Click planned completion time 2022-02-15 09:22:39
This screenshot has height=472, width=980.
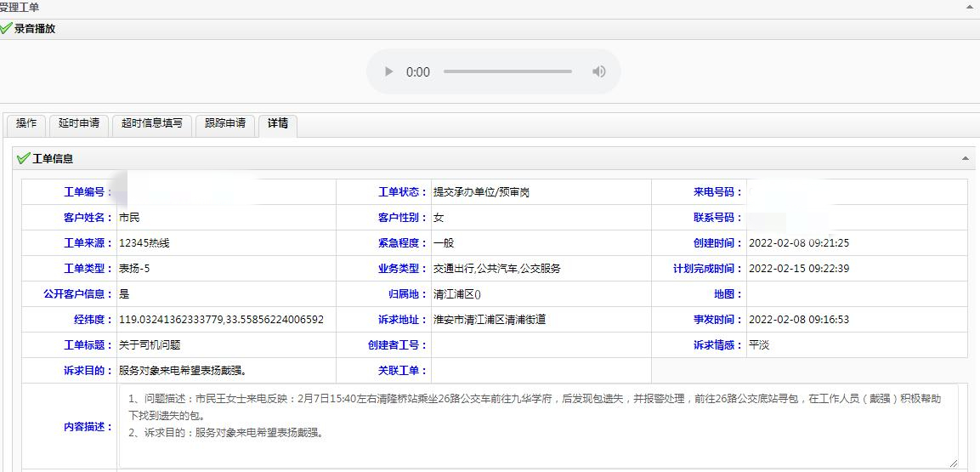coord(799,269)
